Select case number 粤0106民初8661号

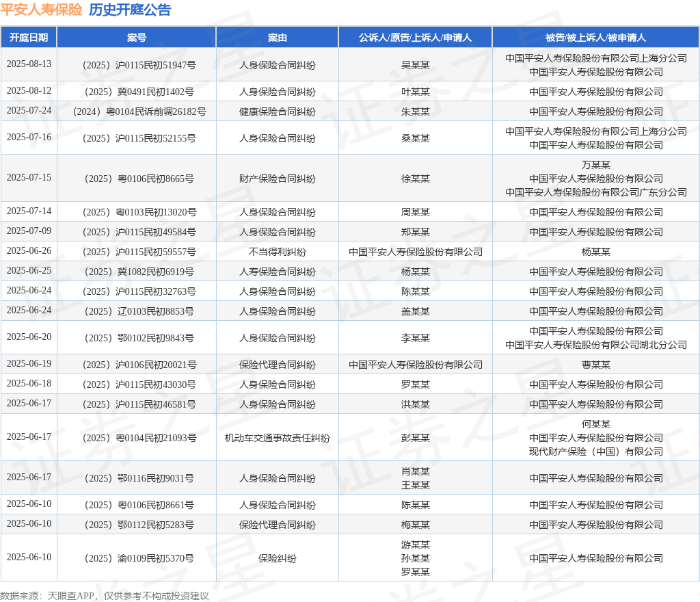(139, 505)
